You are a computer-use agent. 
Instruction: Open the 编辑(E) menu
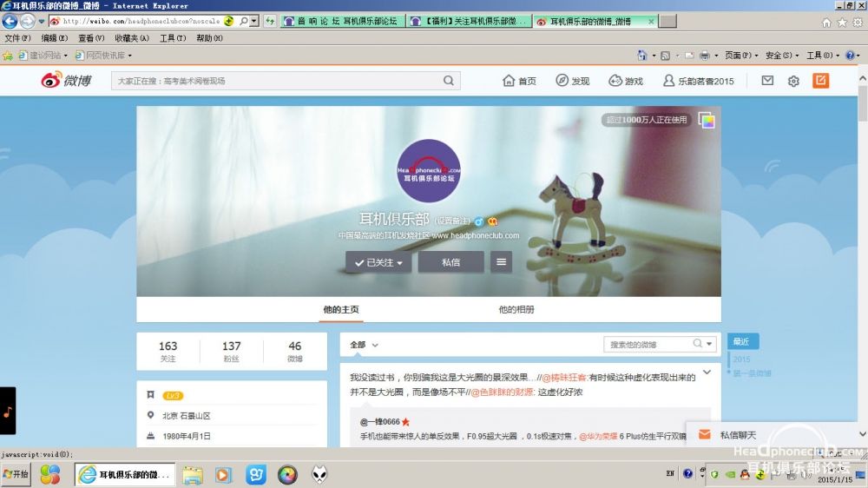pyautogui.click(x=54, y=38)
